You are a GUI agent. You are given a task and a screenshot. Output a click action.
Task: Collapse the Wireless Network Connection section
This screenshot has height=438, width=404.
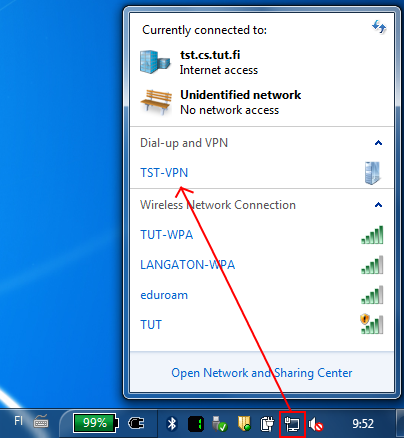click(378, 205)
